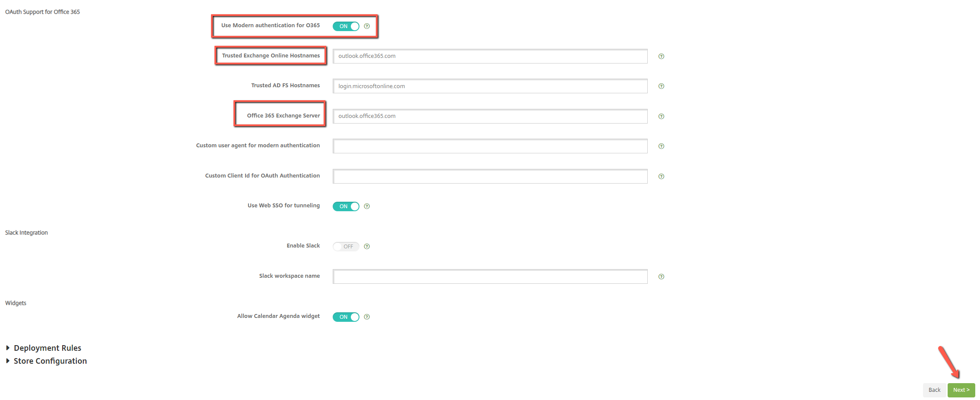Focus Custom Client Id for OAuth Authentication field

click(x=490, y=176)
